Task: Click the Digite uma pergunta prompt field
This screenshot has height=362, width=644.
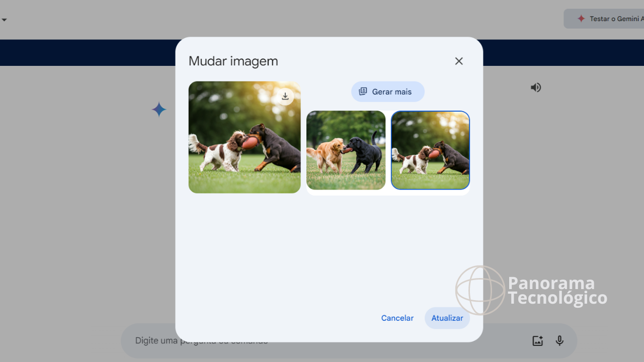Action: (x=201, y=340)
